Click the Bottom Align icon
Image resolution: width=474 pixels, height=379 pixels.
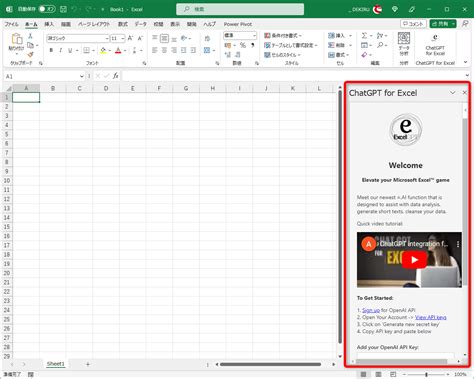tap(174, 38)
